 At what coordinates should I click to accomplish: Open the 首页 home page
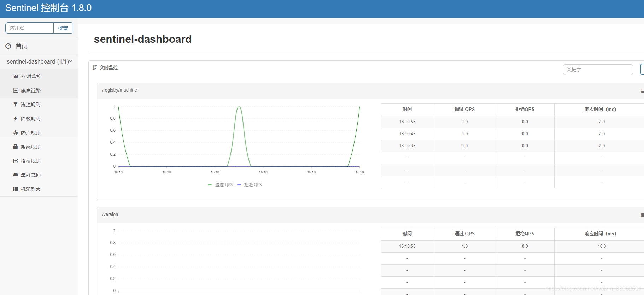(x=21, y=46)
